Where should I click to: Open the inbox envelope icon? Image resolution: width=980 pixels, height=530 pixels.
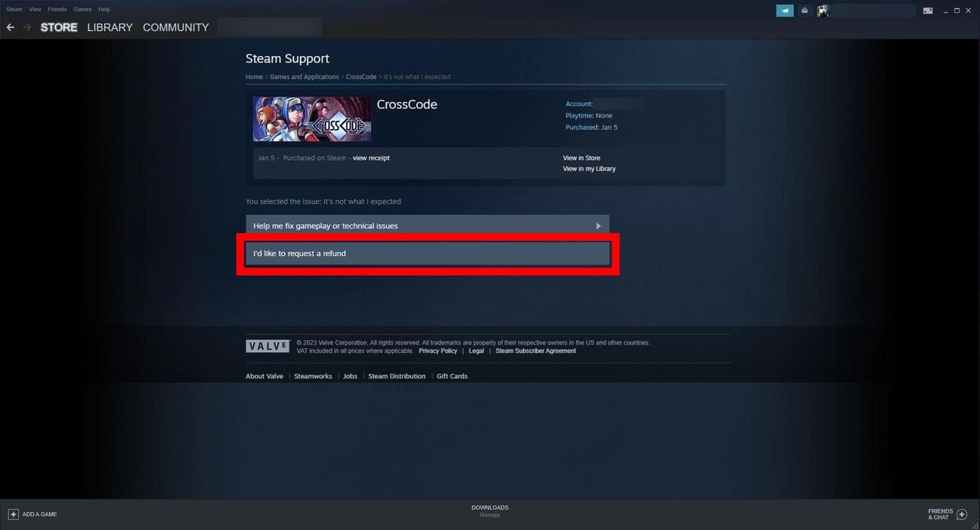804,11
